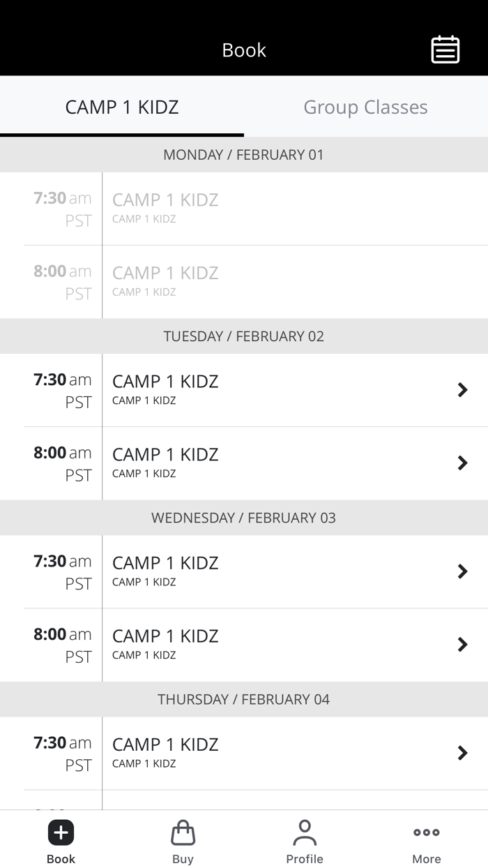Tap the Book title in the top bar
Image resolution: width=488 pixels, height=868 pixels.
click(x=244, y=50)
